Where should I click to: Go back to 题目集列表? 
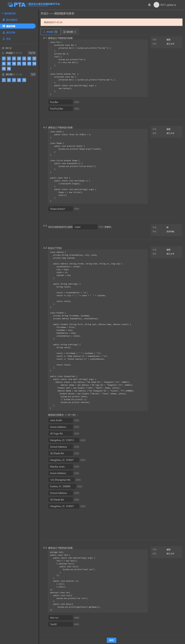(9, 13)
